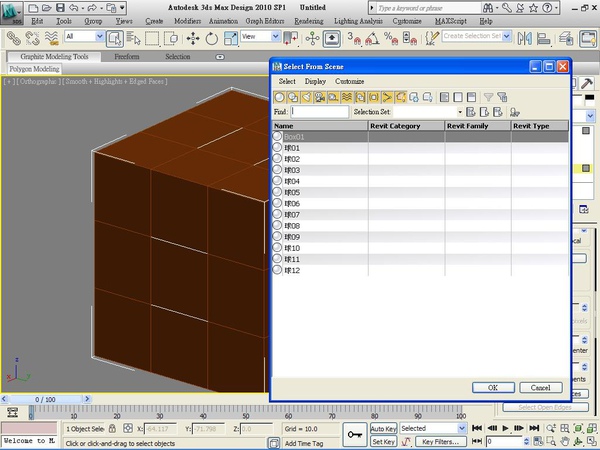This screenshot has width=600, height=450.
Task: Click the Align tool icon
Action: click(543, 38)
